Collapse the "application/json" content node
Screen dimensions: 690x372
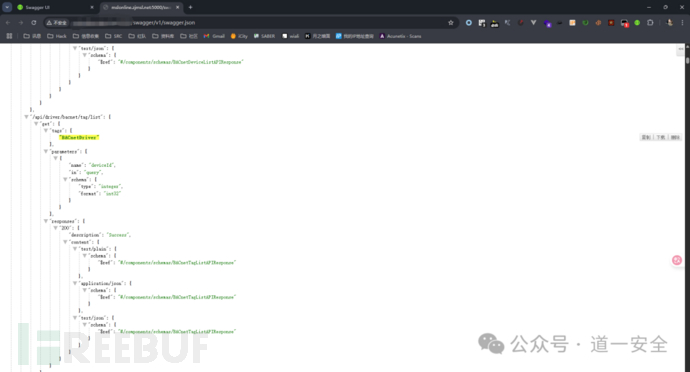(x=75, y=283)
